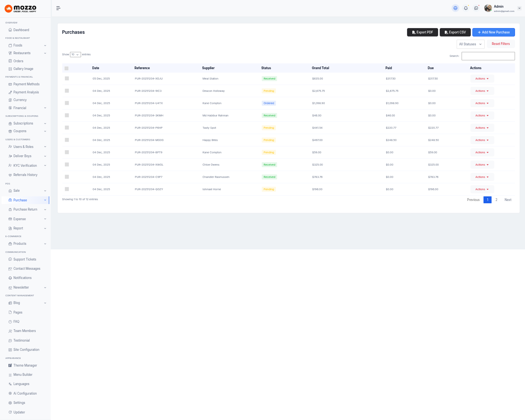The height and width of the screenshot is (420, 525).
Task: Click the Theme Manager icon in sidebar
Action: [10, 365]
